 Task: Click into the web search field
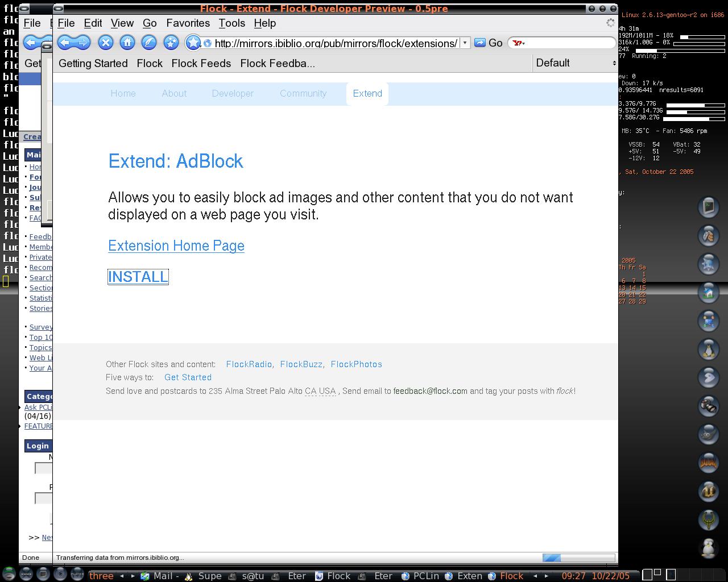[570, 43]
